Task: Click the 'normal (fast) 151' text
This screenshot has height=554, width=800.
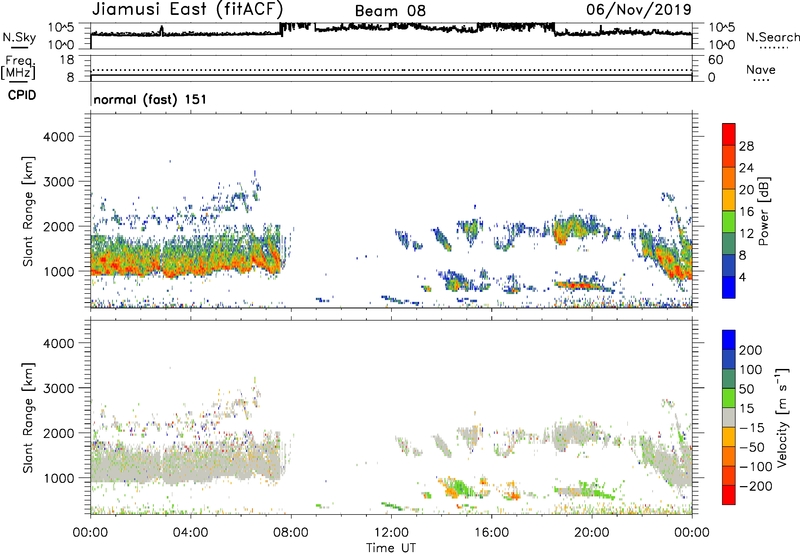Action: tap(150, 99)
